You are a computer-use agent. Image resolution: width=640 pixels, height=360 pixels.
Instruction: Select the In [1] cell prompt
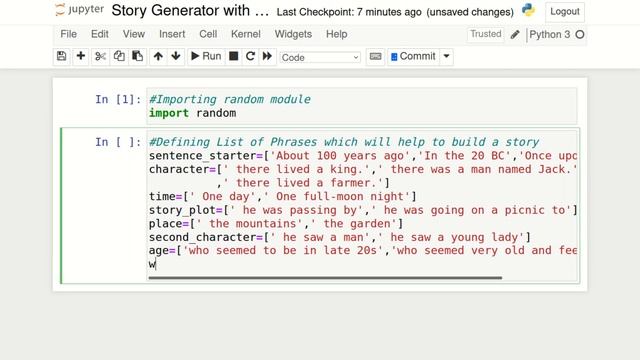118,99
